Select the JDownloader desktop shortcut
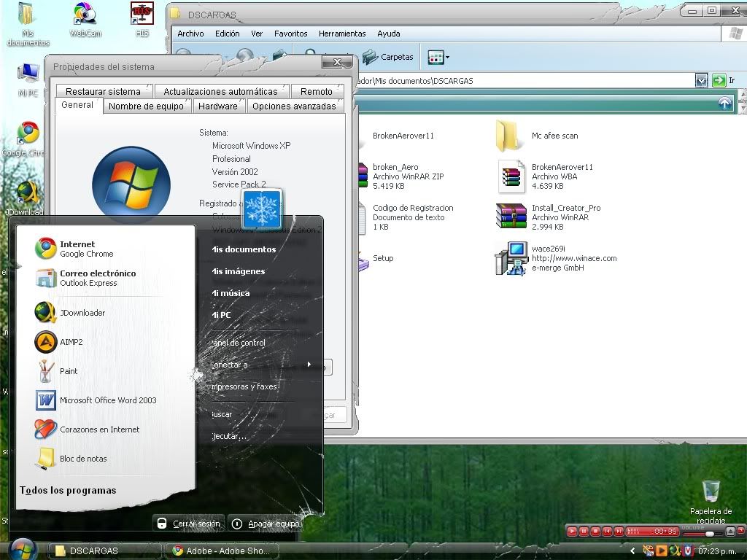The image size is (747, 560). click(x=26, y=198)
